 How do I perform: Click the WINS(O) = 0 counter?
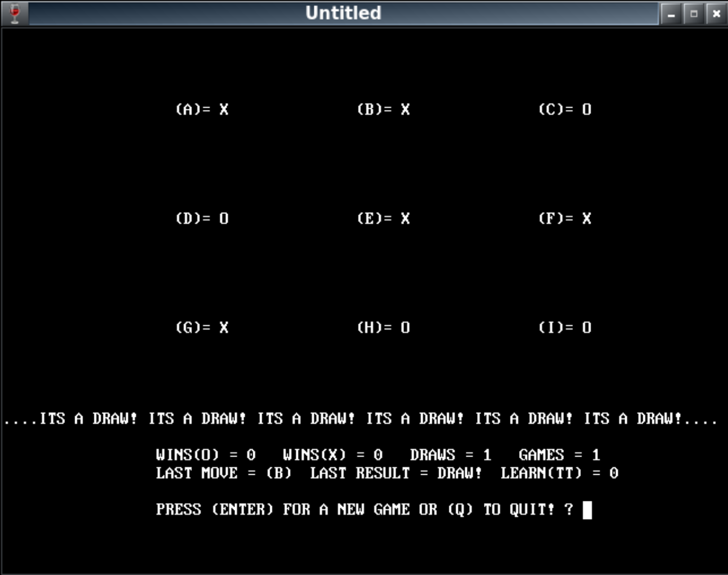(206, 455)
